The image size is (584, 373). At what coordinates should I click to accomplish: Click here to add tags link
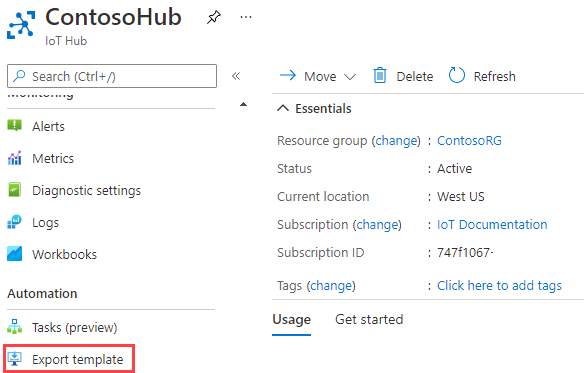coord(499,285)
